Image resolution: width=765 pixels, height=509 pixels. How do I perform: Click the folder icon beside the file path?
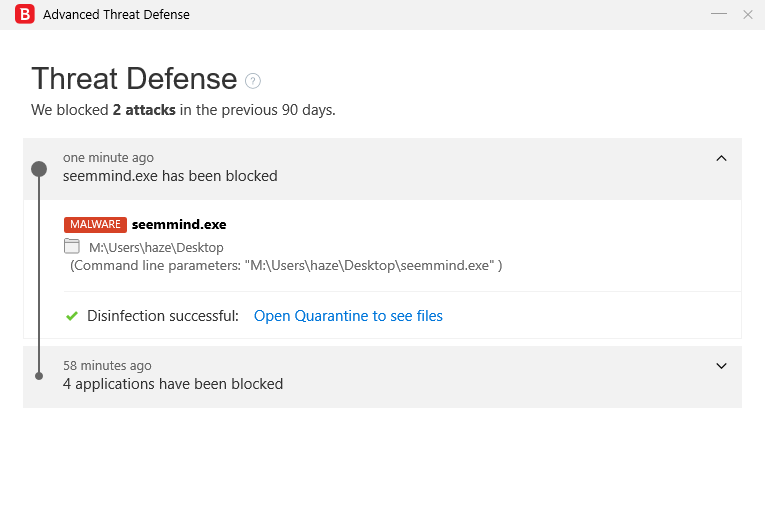pos(72,246)
